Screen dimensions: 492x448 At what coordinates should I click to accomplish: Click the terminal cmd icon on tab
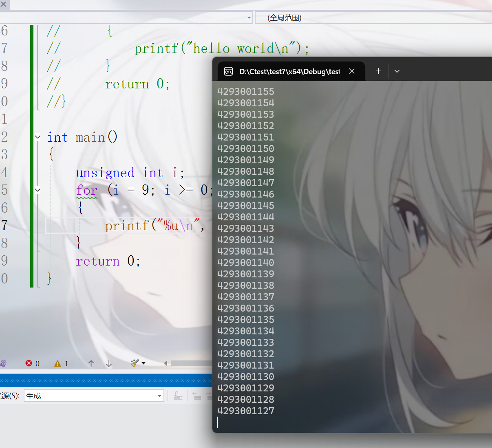click(228, 72)
